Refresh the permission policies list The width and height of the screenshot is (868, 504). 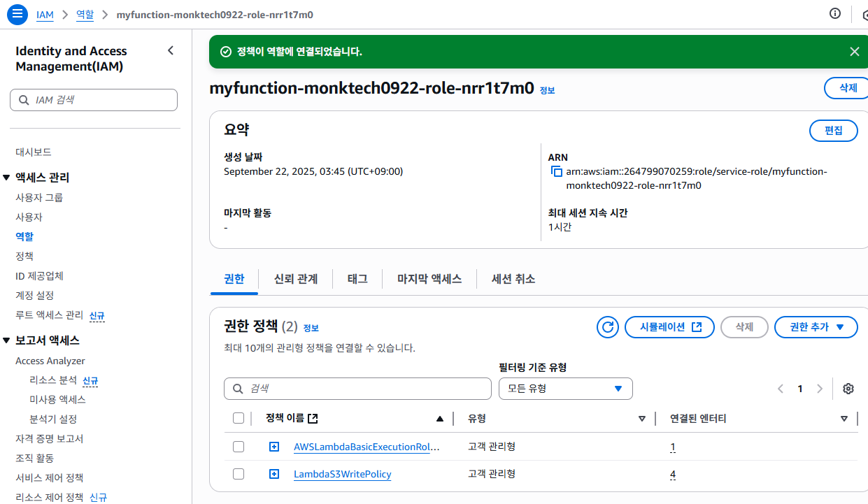608,326
